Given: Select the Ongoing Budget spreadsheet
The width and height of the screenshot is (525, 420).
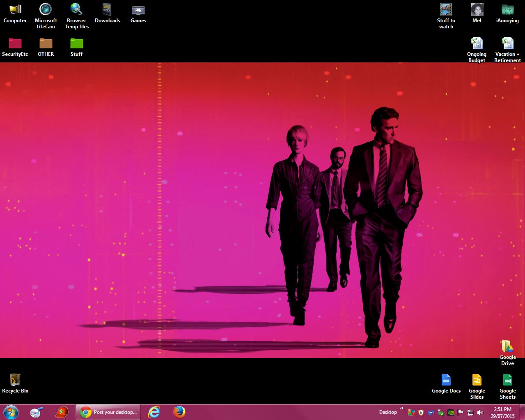Looking at the screenshot, I should pos(477,50).
